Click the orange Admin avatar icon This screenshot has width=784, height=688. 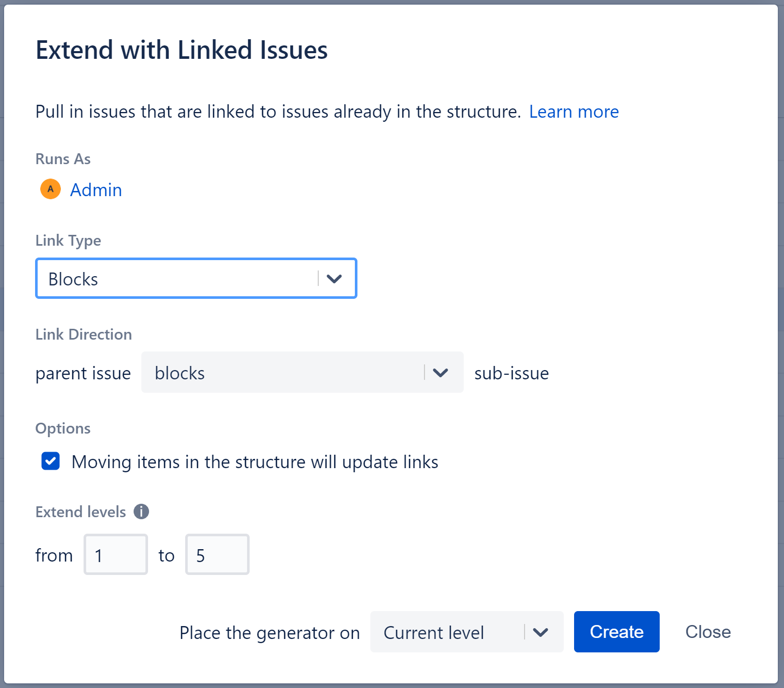(x=50, y=189)
